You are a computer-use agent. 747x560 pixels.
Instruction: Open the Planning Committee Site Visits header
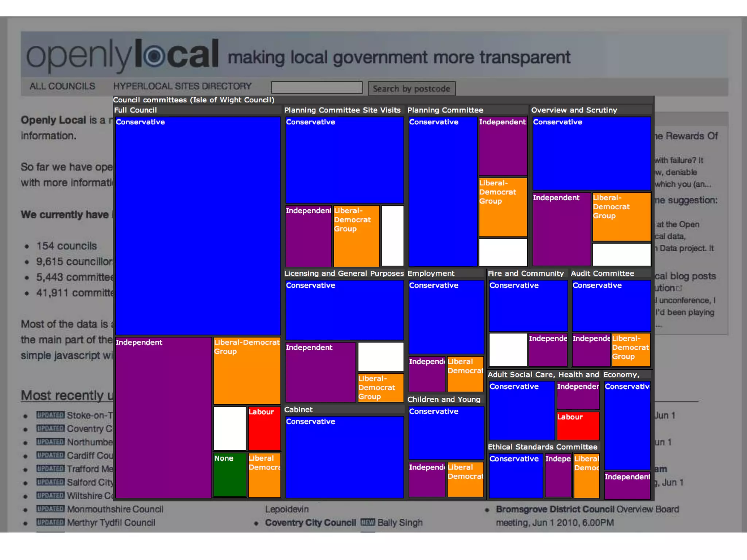342,110
